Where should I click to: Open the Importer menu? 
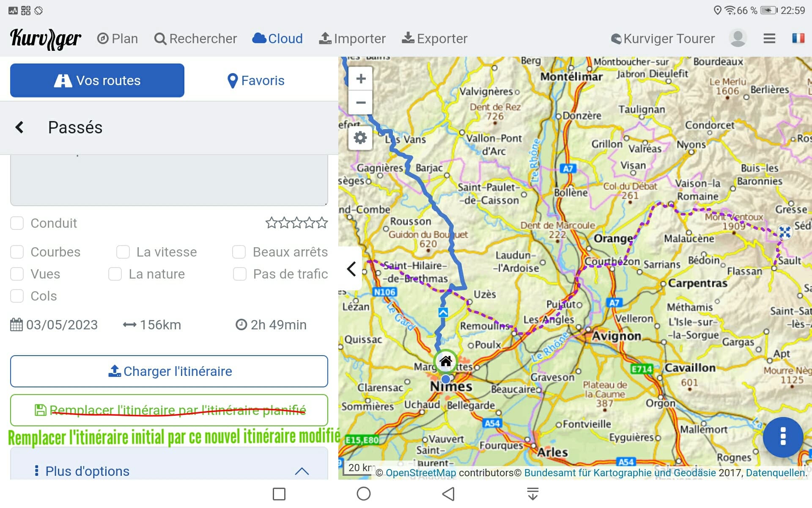(352, 39)
